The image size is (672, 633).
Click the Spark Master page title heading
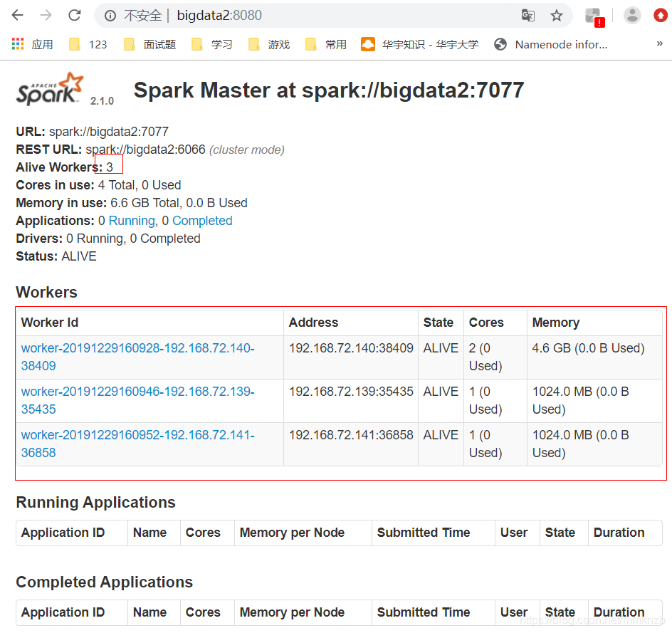329,90
